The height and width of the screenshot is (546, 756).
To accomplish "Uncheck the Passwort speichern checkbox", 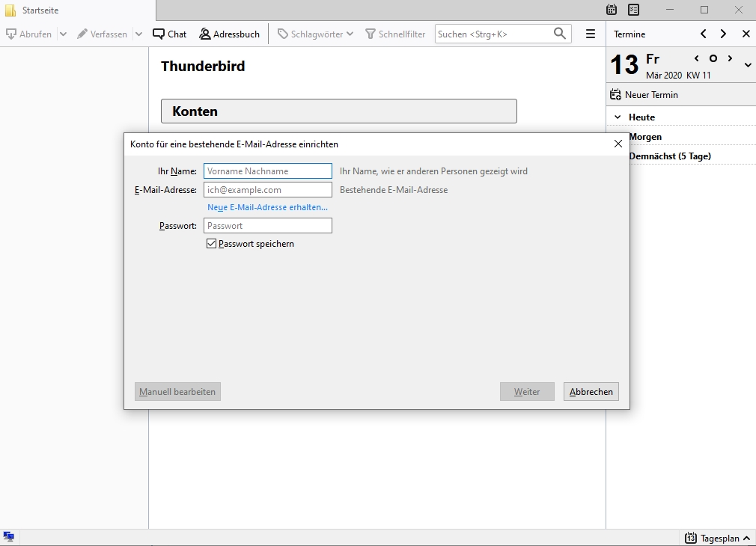I will point(211,244).
